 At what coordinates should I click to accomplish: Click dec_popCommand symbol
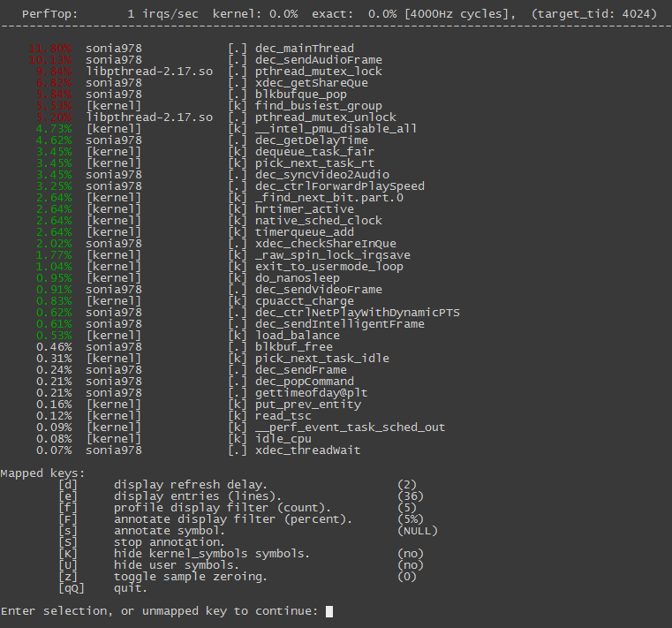click(x=305, y=382)
